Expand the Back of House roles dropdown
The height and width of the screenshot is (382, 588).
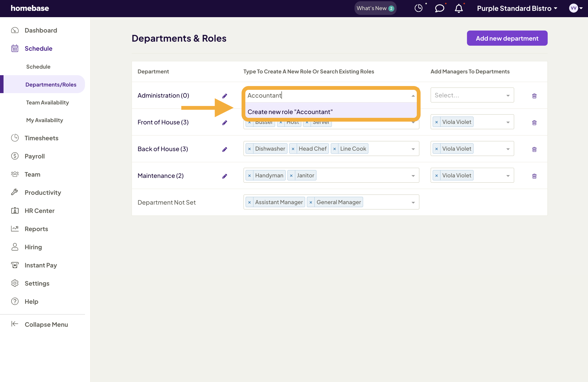pyautogui.click(x=413, y=149)
